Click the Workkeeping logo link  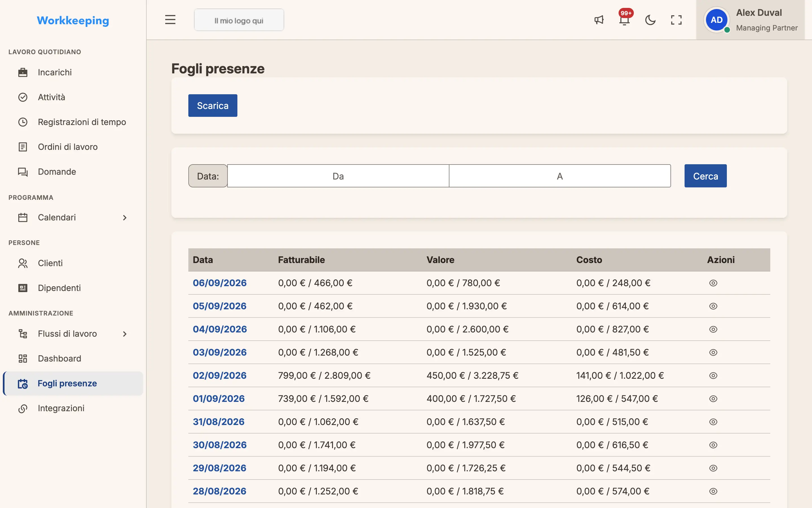(x=73, y=21)
